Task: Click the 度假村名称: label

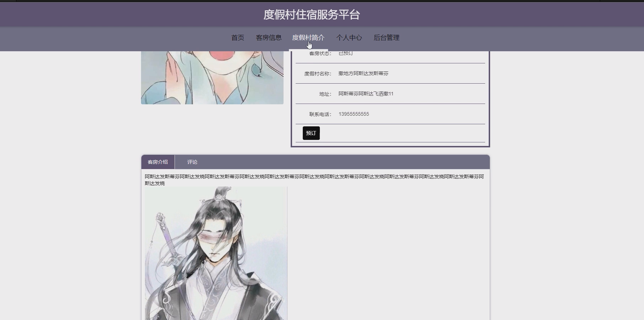Action: (x=318, y=74)
